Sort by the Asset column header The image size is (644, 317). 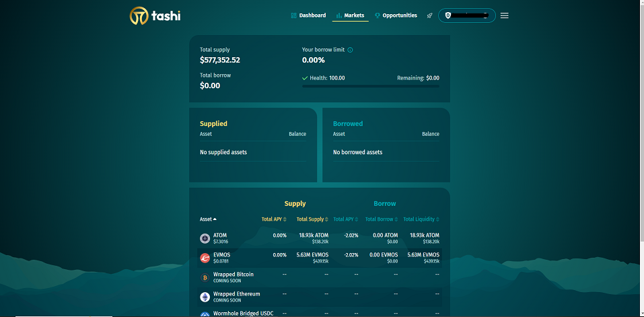(208, 219)
